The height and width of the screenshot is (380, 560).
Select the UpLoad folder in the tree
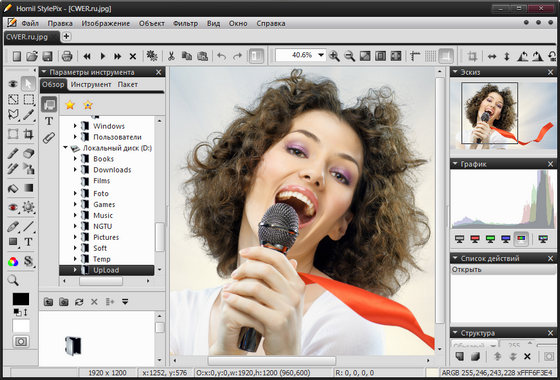[106, 270]
